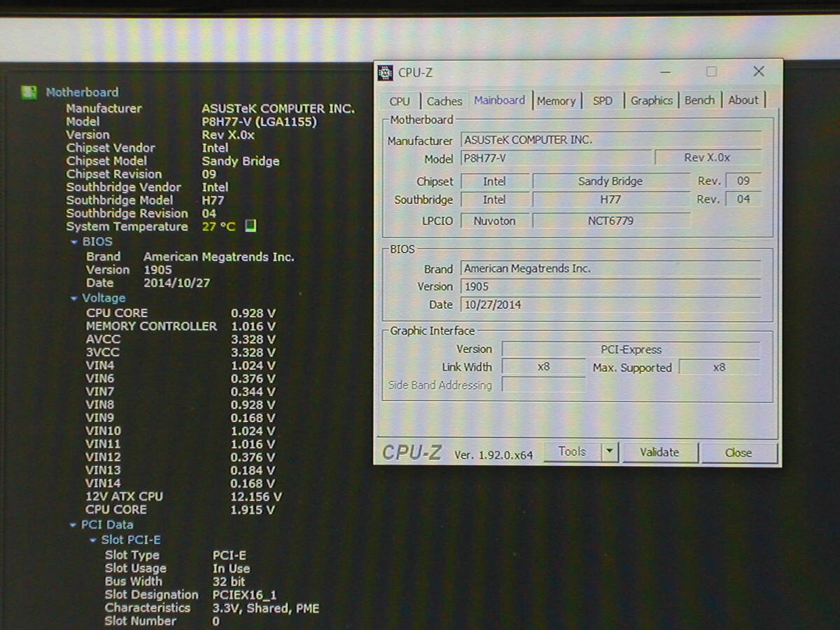
Task: Collapse the PCI Data tree section
Action: click(x=73, y=525)
